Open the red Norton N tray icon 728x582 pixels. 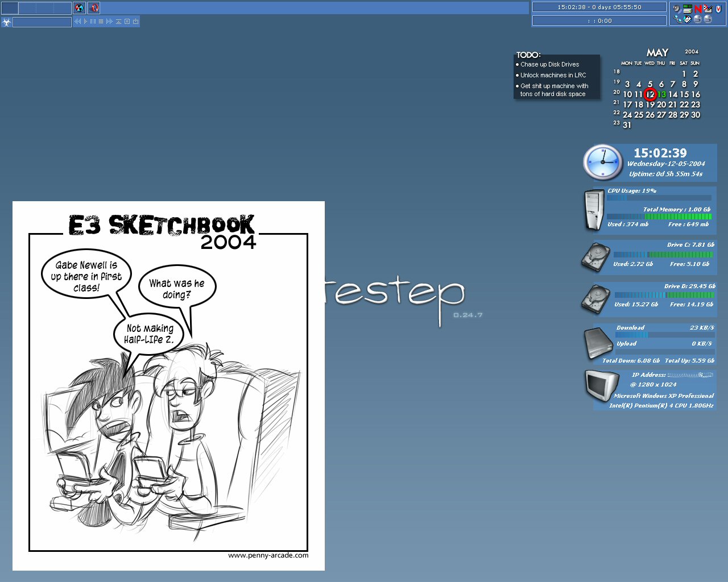(x=698, y=9)
